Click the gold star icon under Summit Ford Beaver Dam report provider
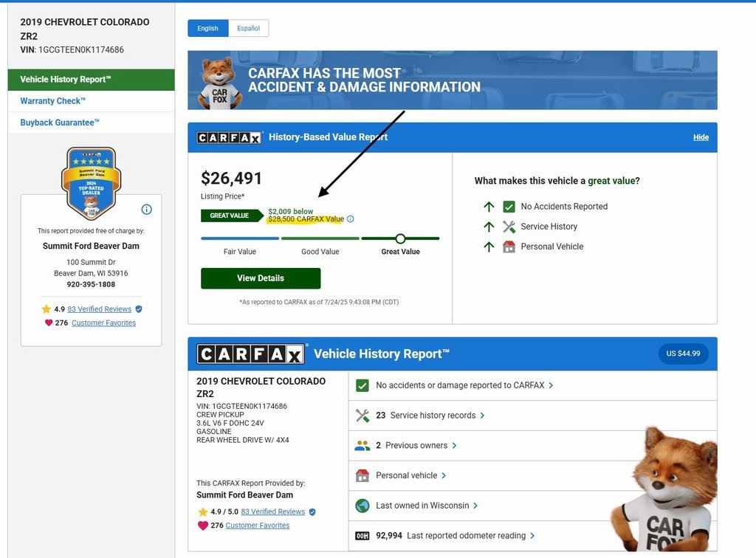 [x=202, y=512]
